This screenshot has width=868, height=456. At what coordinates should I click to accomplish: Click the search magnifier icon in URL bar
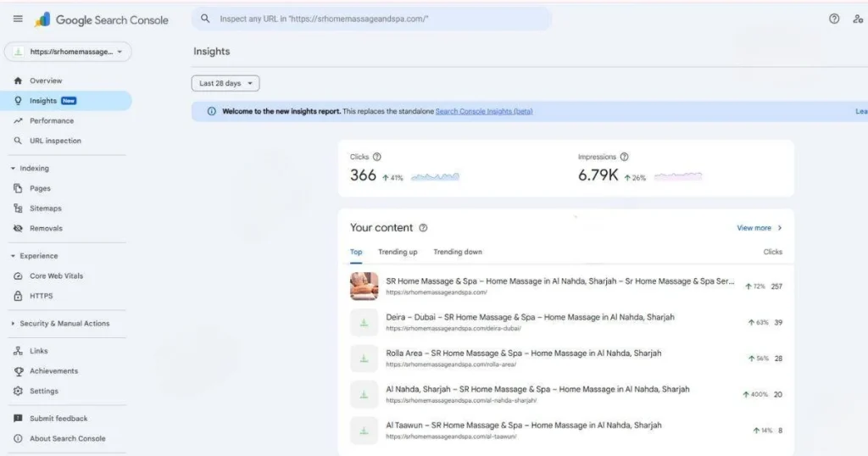(205, 19)
